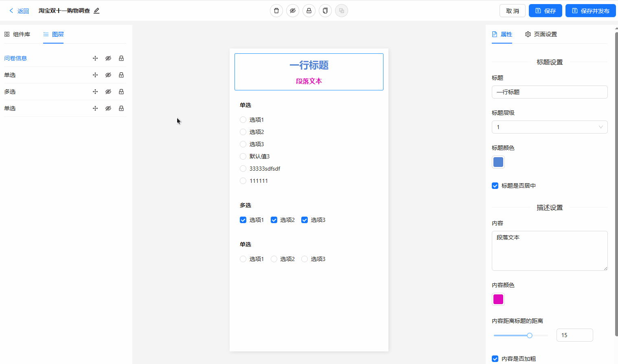Image resolution: width=618 pixels, height=364 pixels.
Task: Click move icon on 单选 layer below 多选
Action: (x=95, y=108)
